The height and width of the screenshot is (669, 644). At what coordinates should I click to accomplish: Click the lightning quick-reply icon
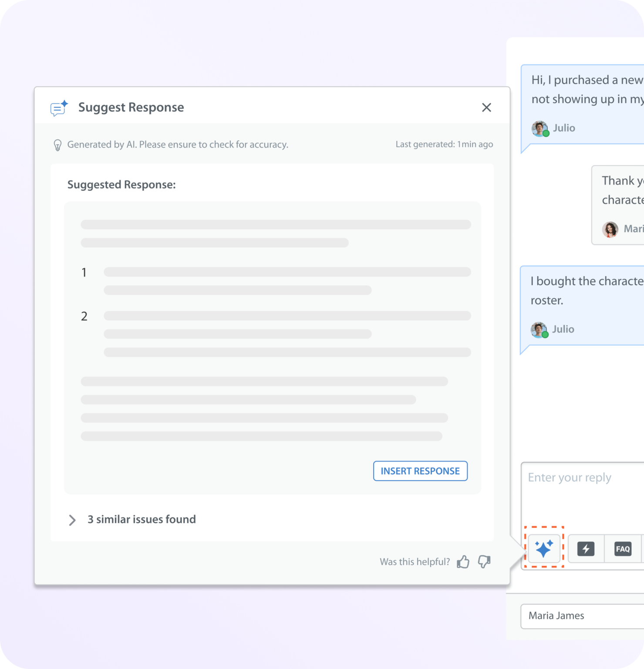pyautogui.click(x=586, y=549)
